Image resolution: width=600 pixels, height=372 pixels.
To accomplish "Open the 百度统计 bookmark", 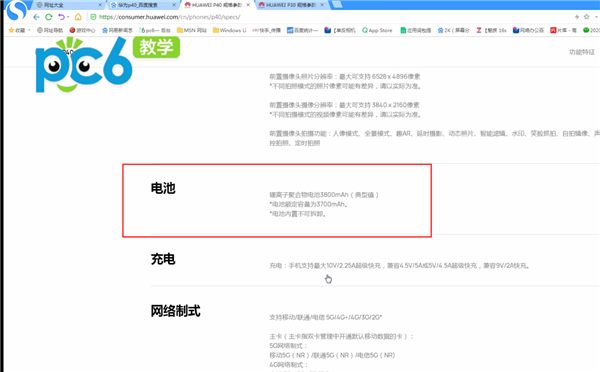I will click(x=302, y=30).
